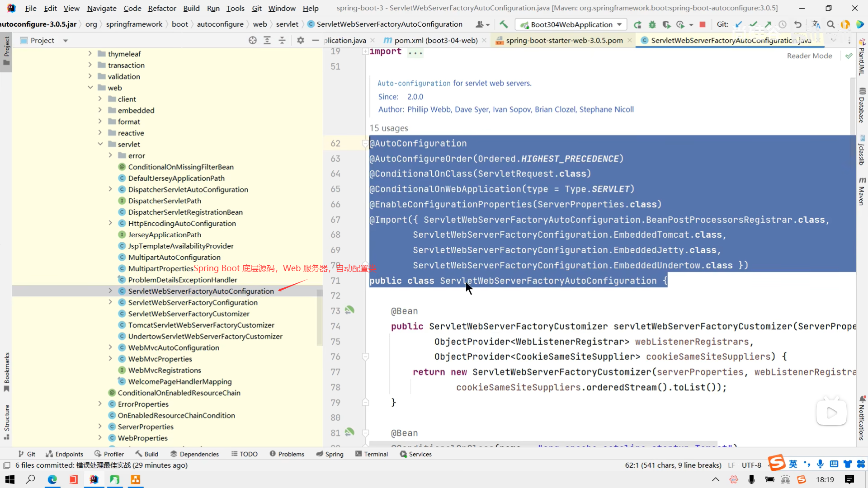Open the Terminal tool window
The height and width of the screenshot is (488, 868).
(372, 454)
